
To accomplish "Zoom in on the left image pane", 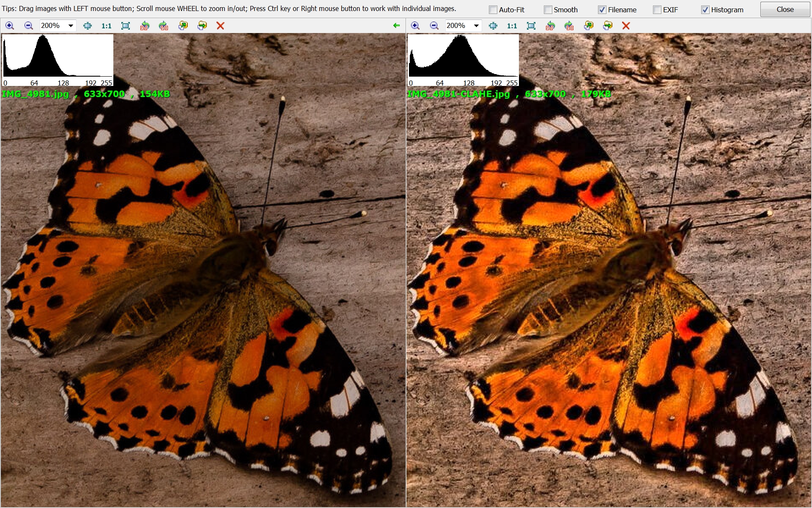I will click(9, 26).
